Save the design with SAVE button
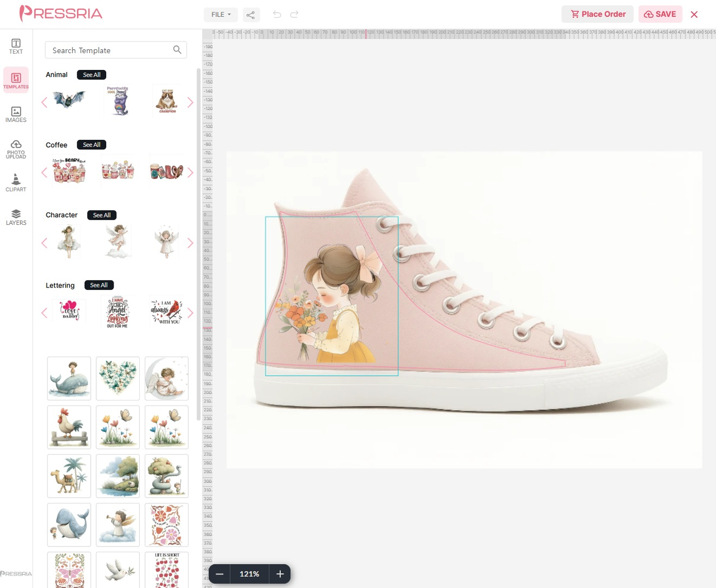This screenshot has width=716, height=588. click(660, 14)
